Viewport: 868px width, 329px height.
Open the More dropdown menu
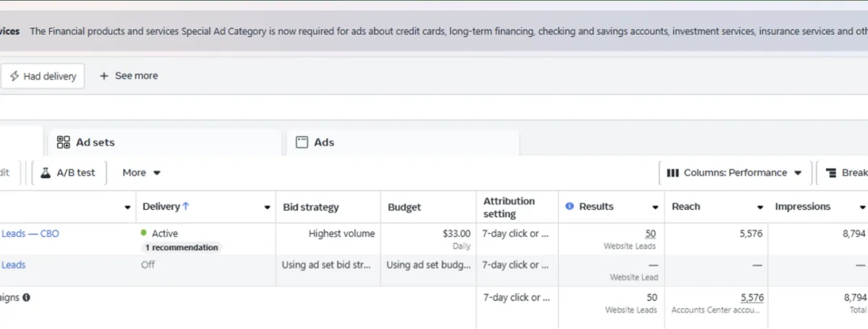[141, 173]
